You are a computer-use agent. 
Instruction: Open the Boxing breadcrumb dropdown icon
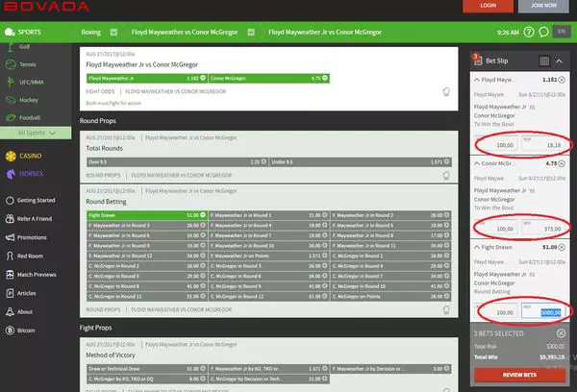pos(113,33)
